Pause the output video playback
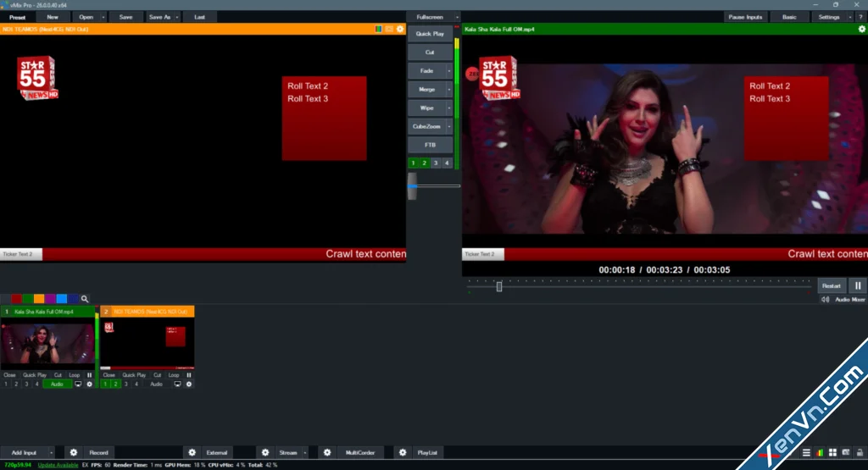Viewport: 868px width, 470px height. 858,286
